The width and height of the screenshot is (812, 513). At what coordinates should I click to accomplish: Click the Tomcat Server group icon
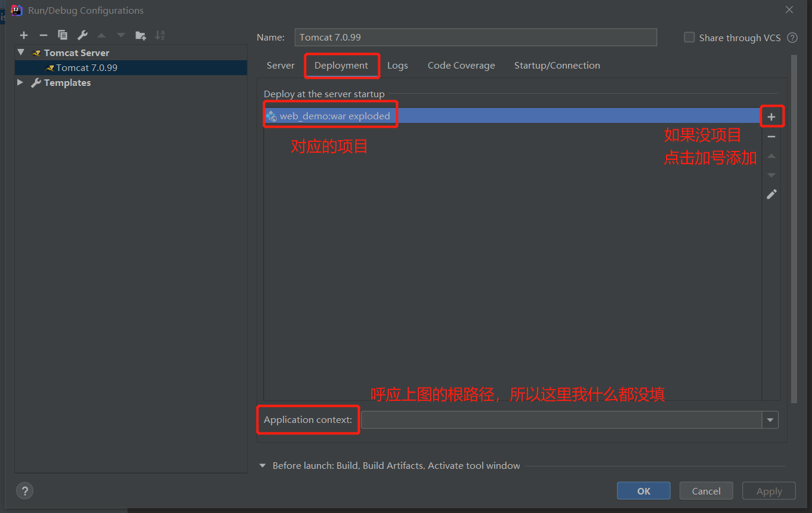click(x=37, y=53)
